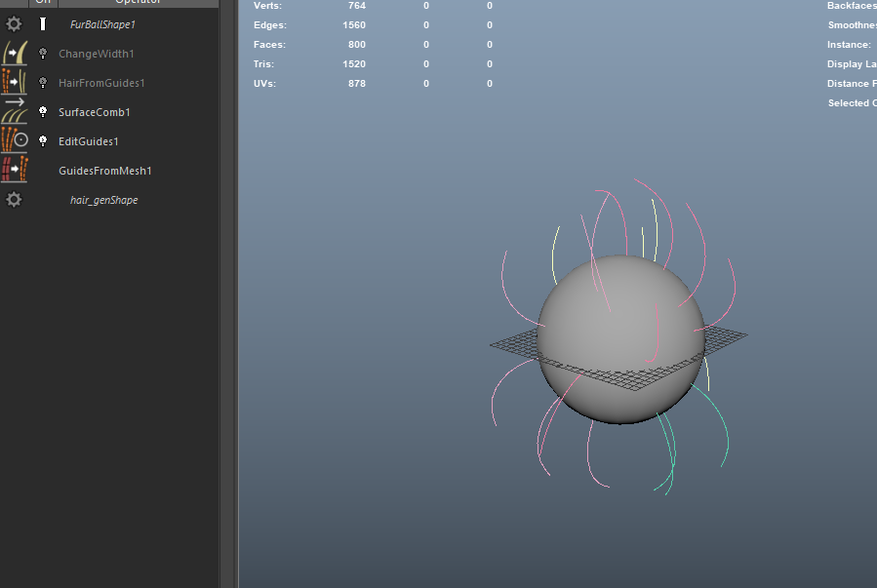
Task: Select the SurfaceComb1 operator name
Action: click(95, 112)
